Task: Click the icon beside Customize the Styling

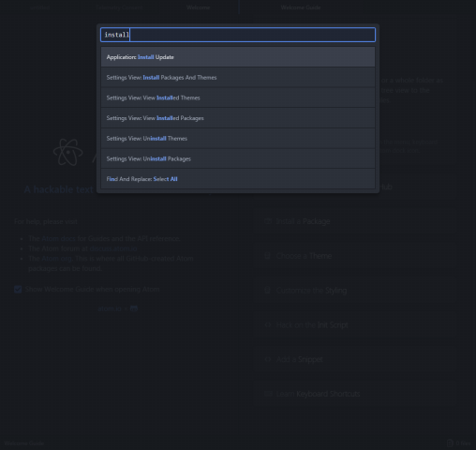Action: click(x=267, y=291)
